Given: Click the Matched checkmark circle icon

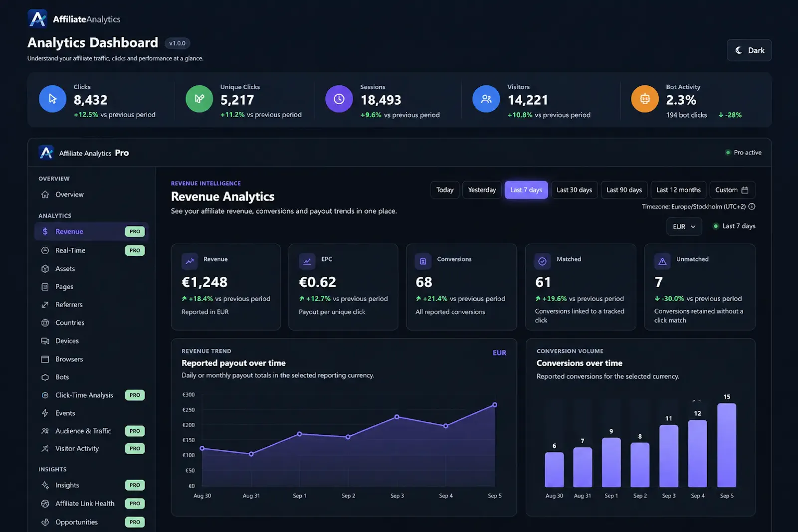Looking at the screenshot, I should tap(543, 261).
